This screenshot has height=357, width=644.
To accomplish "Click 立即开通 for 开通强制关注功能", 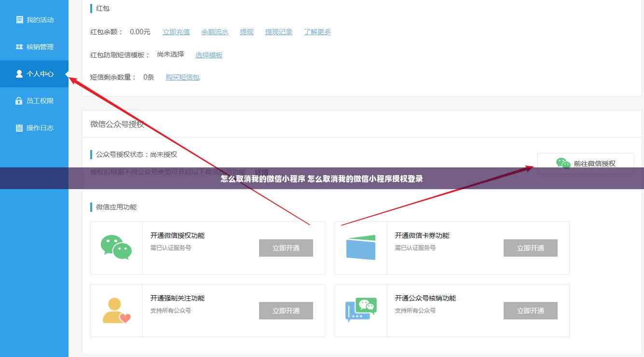I will pyautogui.click(x=286, y=311).
